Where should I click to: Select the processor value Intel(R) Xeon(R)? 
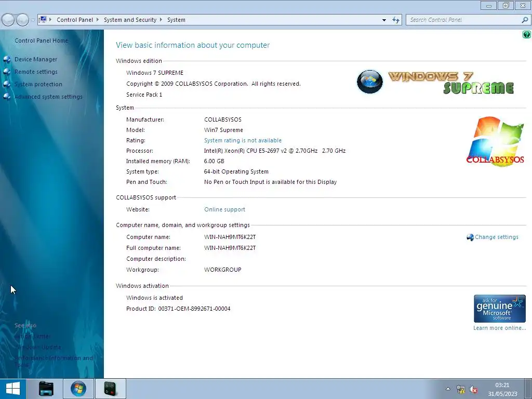tap(274, 151)
